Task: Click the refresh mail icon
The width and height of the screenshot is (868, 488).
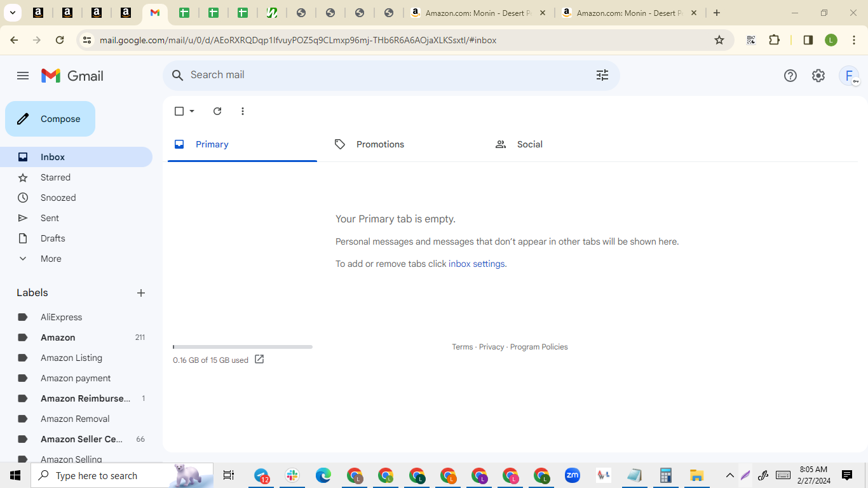Action: tap(217, 111)
